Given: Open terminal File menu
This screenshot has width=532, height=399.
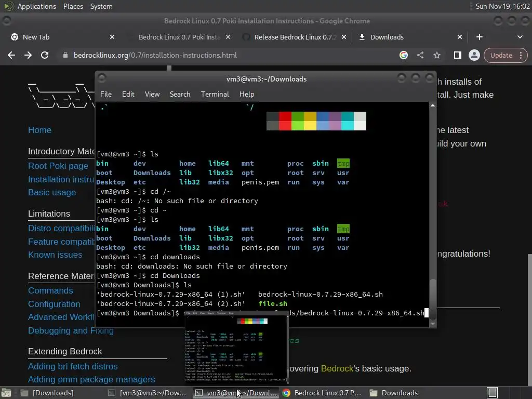Looking at the screenshot, I should click(x=106, y=95).
